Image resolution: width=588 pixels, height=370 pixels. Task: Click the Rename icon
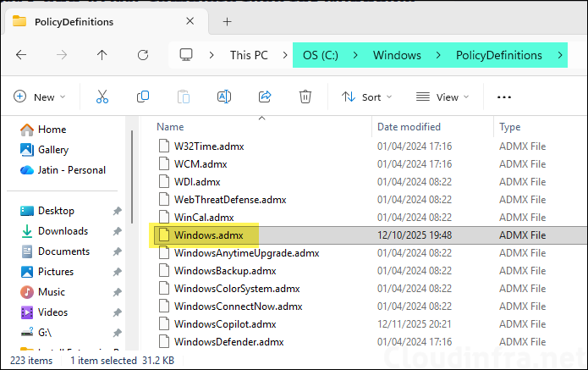(x=224, y=97)
